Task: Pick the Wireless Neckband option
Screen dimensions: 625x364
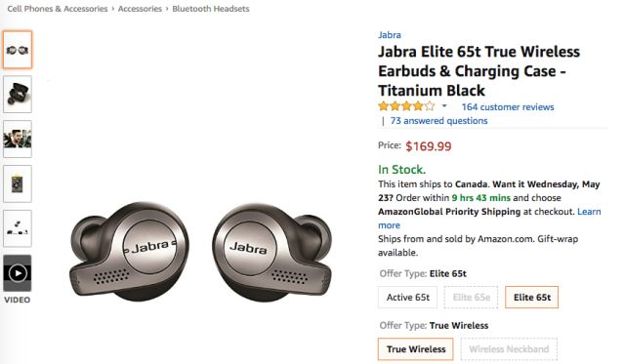Action: tap(509, 349)
